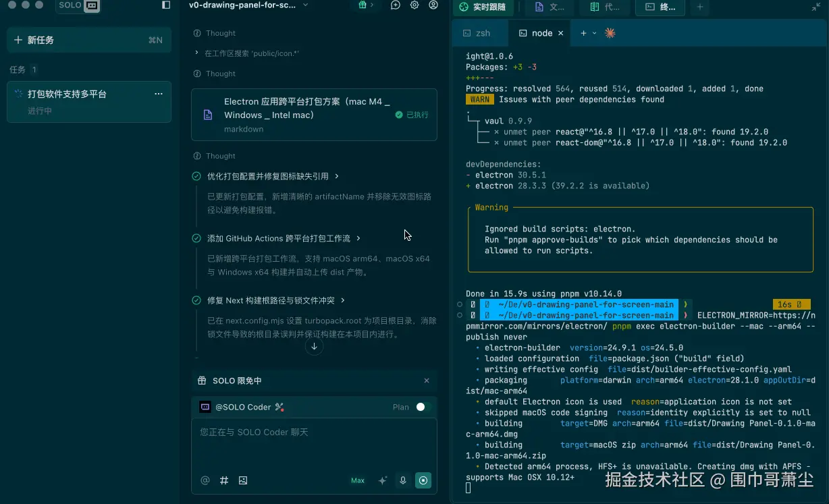Expand 优化打包配置并修复图标缺失引用 step
Screen dimensions: 829x504
pos(273,176)
